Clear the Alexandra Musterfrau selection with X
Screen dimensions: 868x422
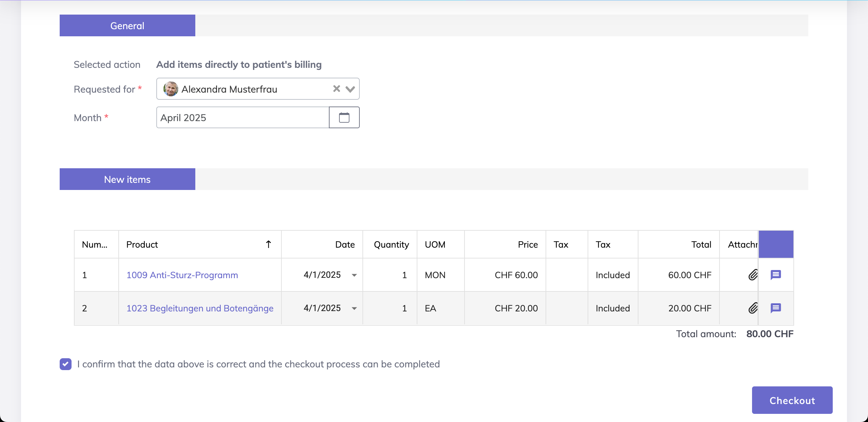pos(336,89)
